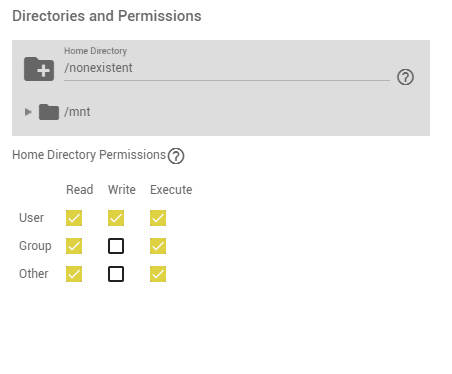Image resolution: width=452 pixels, height=374 pixels.
Task: Disable Group Read permission
Action: coord(74,246)
